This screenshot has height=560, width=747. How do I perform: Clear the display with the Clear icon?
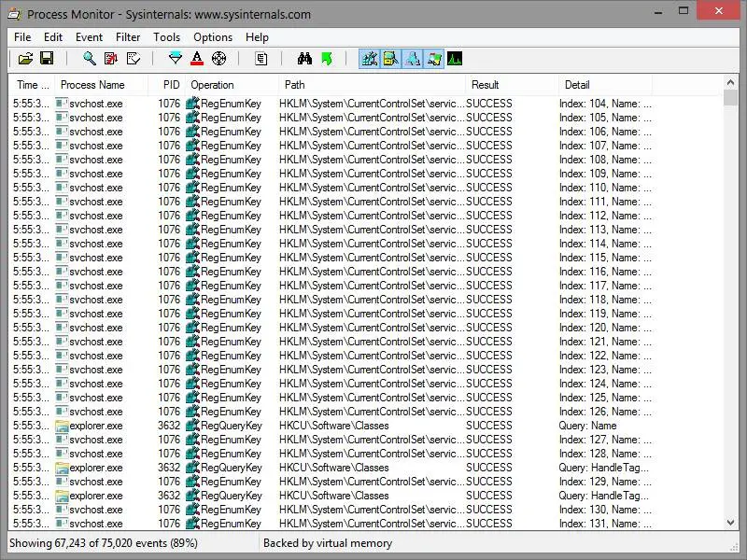pyautogui.click(x=133, y=59)
